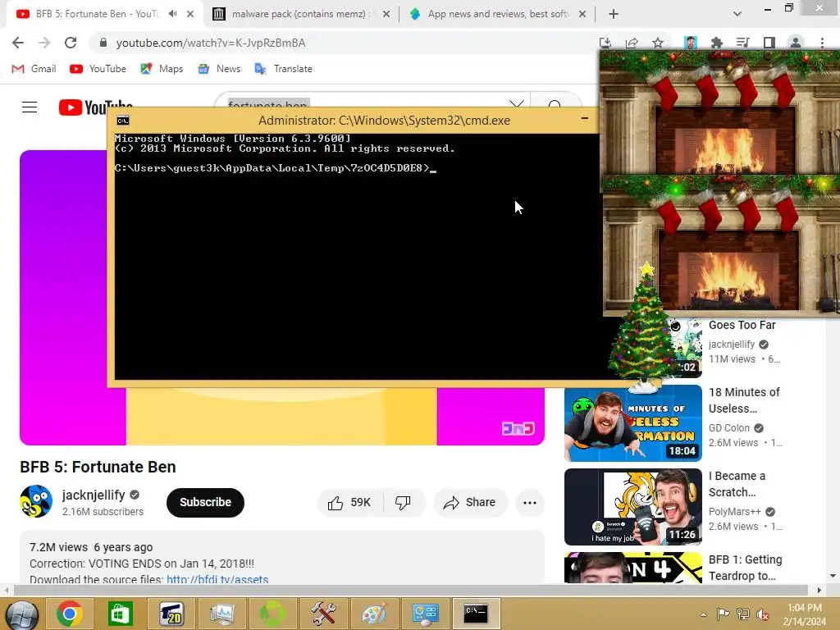Open the I Became a Scratch thumbnail
840x630 pixels.
(632, 507)
